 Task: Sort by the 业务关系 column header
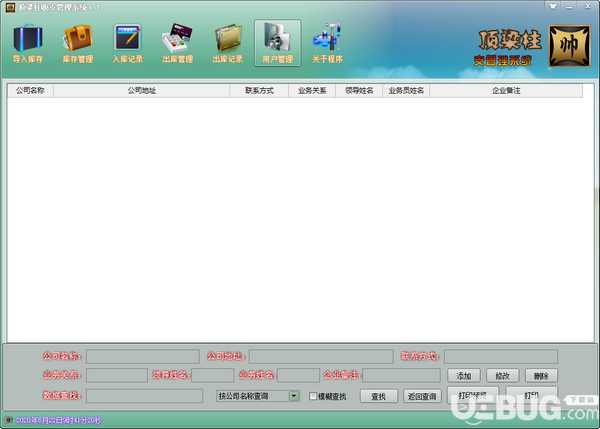click(312, 91)
